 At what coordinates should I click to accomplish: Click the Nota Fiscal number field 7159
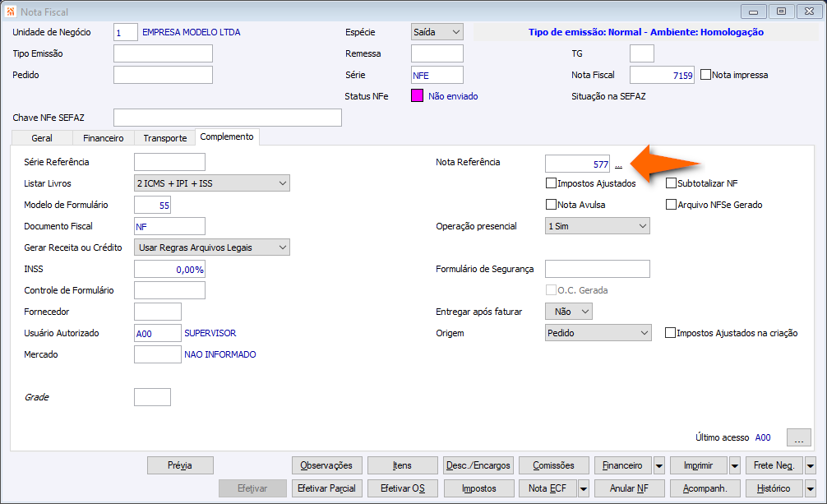point(662,75)
